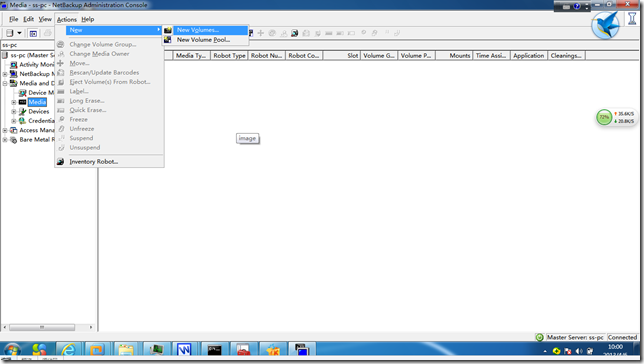Viewport: 644px width, 364px height.
Task: Click the Robot Type column header
Action: click(x=229, y=55)
